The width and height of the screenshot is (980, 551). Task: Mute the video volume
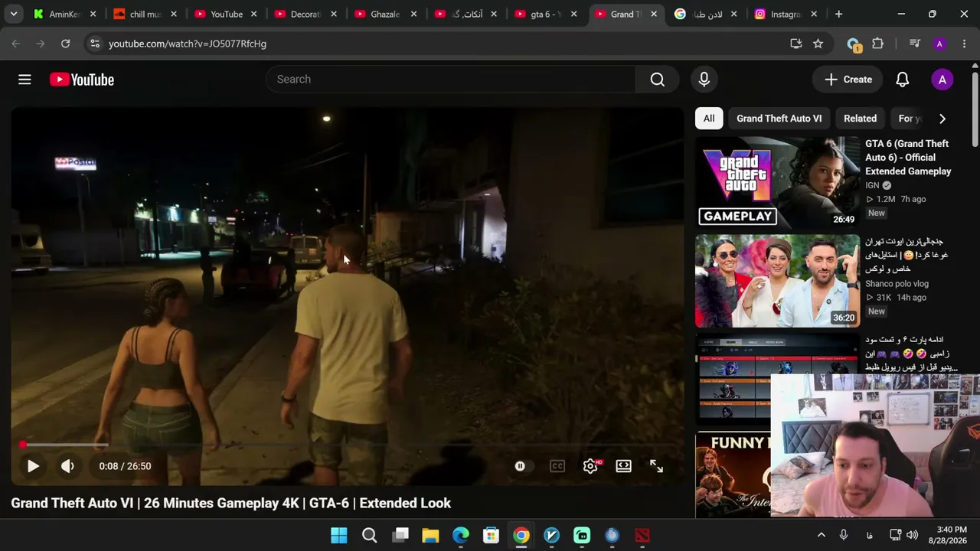pos(67,466)
